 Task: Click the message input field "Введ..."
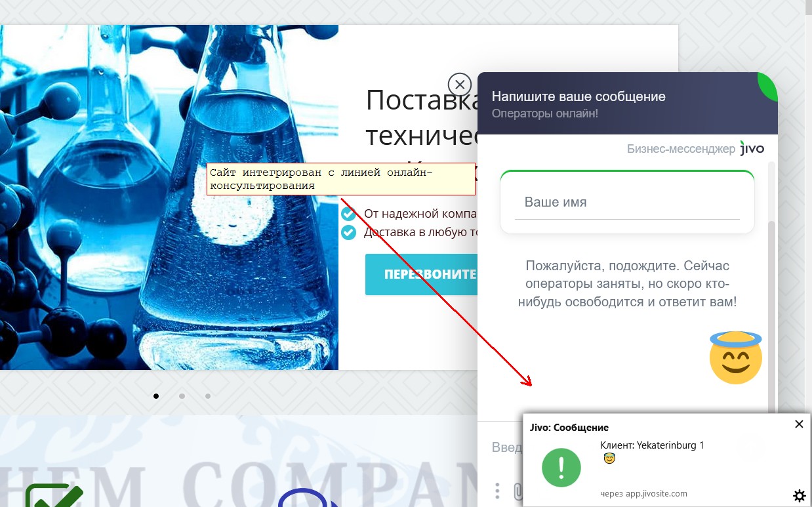508,447
